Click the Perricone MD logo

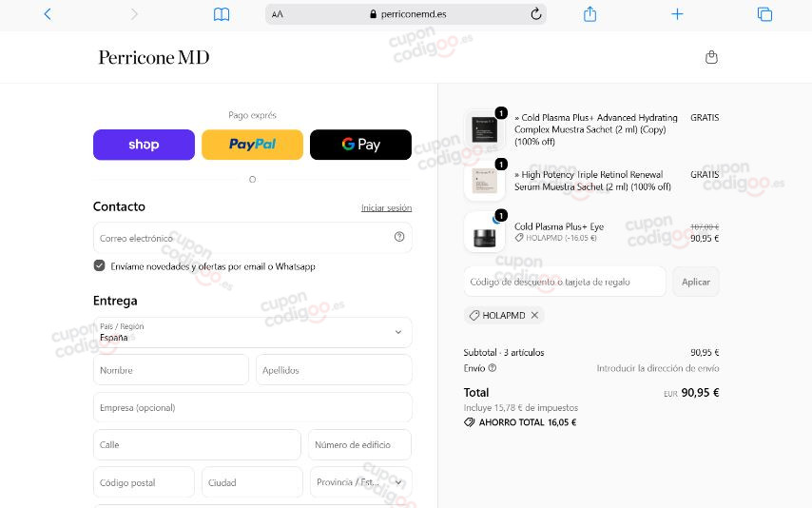pos(154,57)
